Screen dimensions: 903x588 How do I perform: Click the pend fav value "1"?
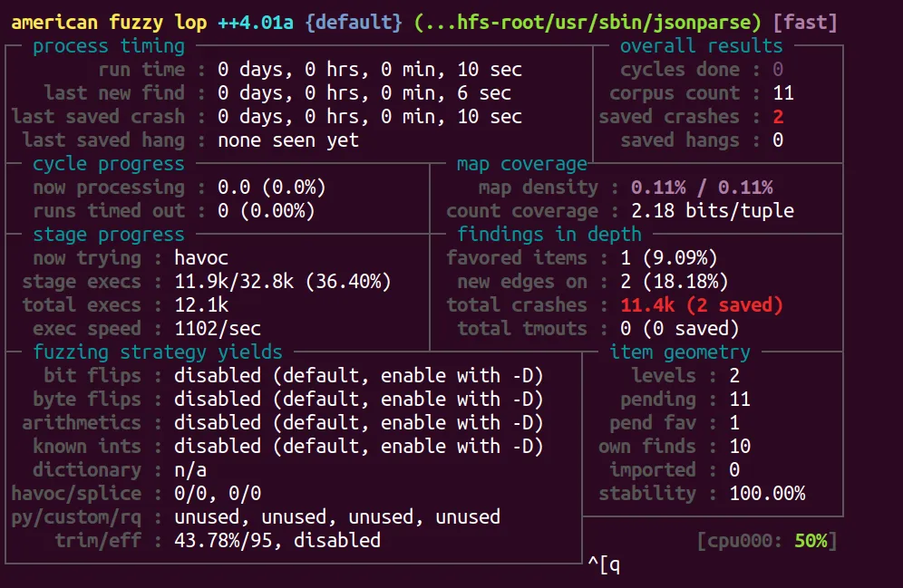734,423
